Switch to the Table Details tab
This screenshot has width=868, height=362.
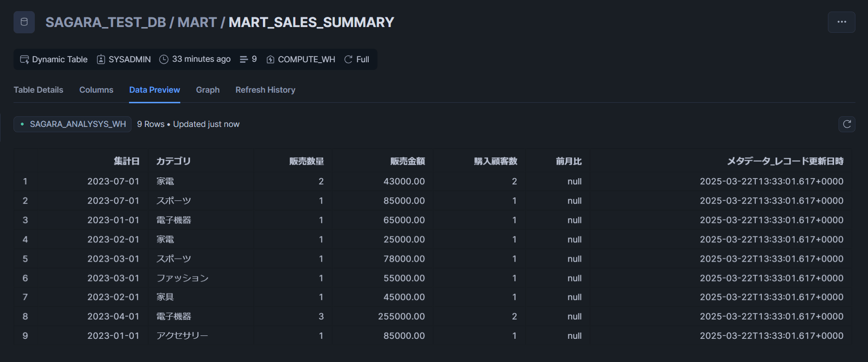(x=38, y=90)
